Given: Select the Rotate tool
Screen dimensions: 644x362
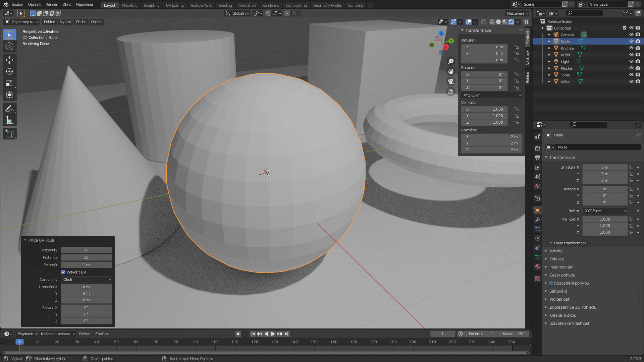Looking at the screenshot, I should (9, 71).
